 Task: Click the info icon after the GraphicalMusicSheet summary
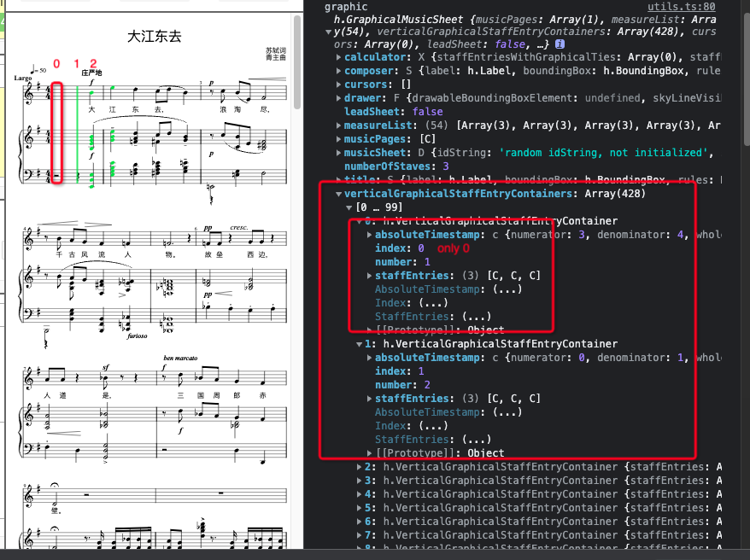coord(560,44)
